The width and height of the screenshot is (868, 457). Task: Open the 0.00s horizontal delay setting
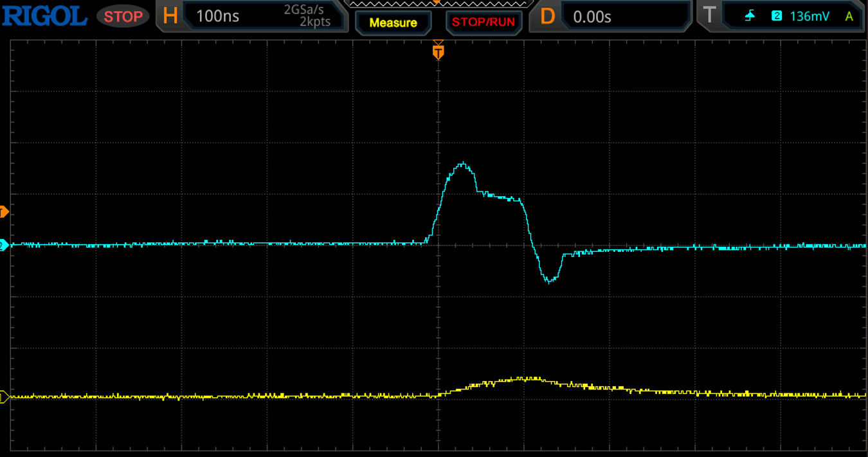pyautogui.click(x=592, y=17)
